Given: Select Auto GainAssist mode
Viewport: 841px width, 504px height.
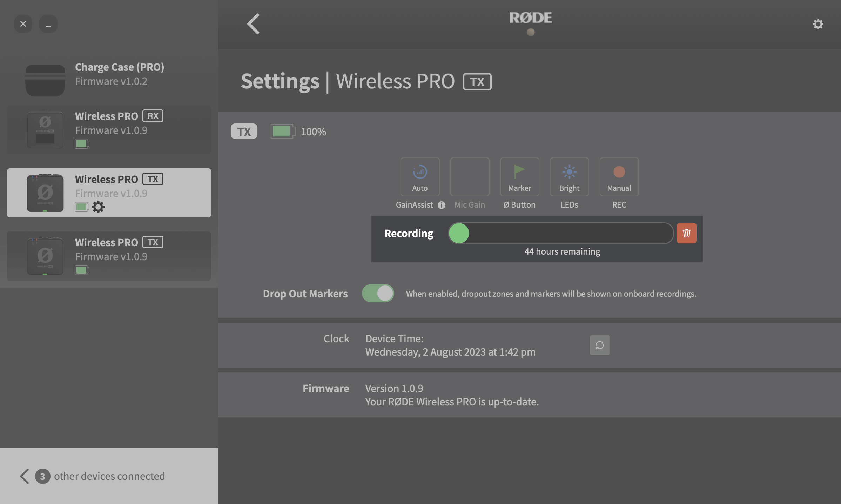Looking at the screenshot, I should 420,176.
